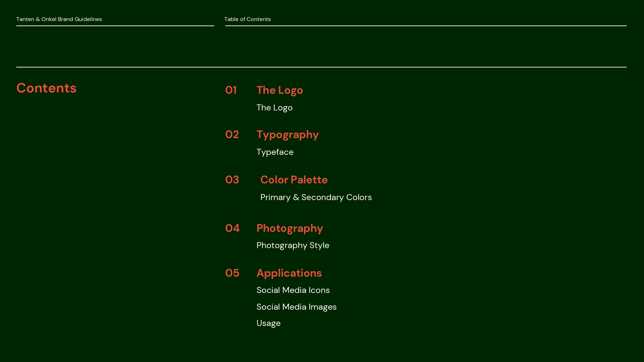Click section number 03
The height and width of the screenshot is (362, 644).
pos(232,180)
